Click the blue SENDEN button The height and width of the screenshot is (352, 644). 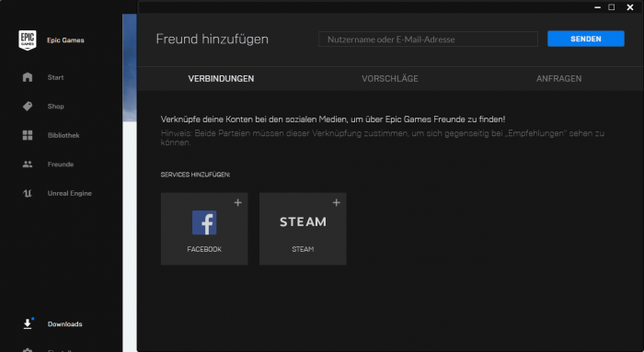tap(586, 39)
